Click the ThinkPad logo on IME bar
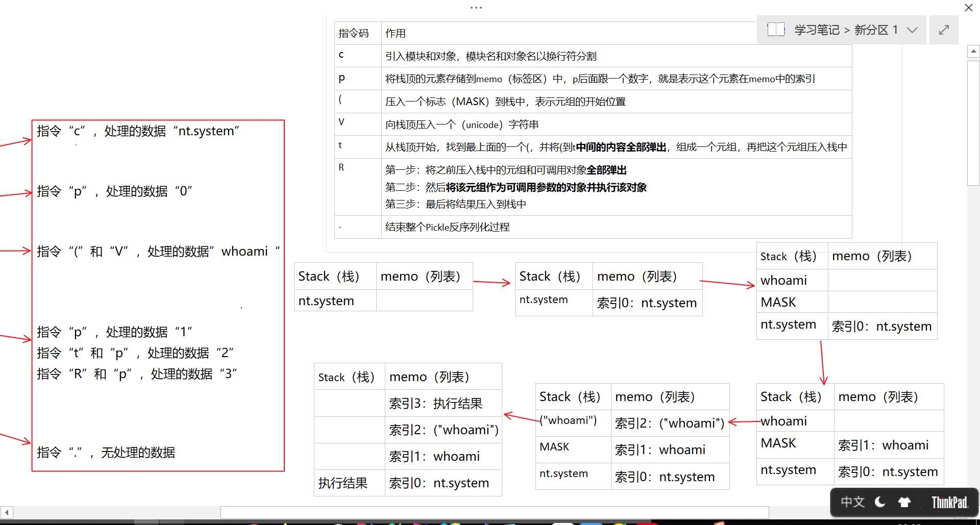 [949, 503]
